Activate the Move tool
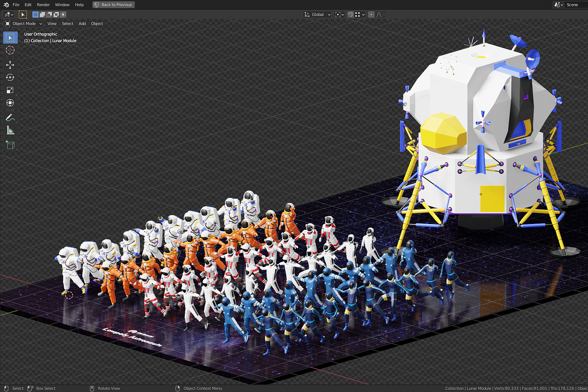588x392 pixels. pos(10,65)
